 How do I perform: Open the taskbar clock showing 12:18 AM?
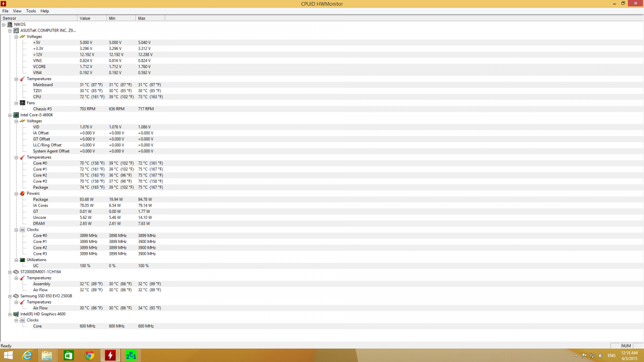coord(628,356)
